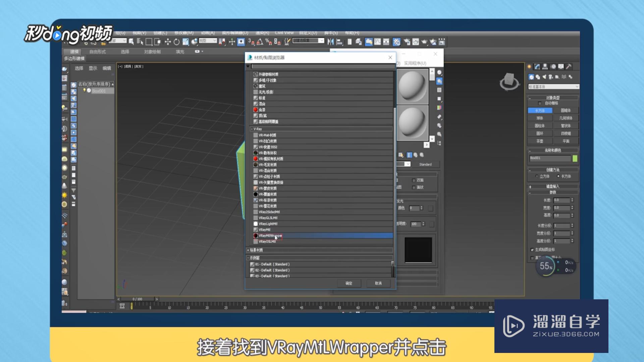Open the shader type dropdown in material editor
The image size is (644, 362).
tap(407, 164)
